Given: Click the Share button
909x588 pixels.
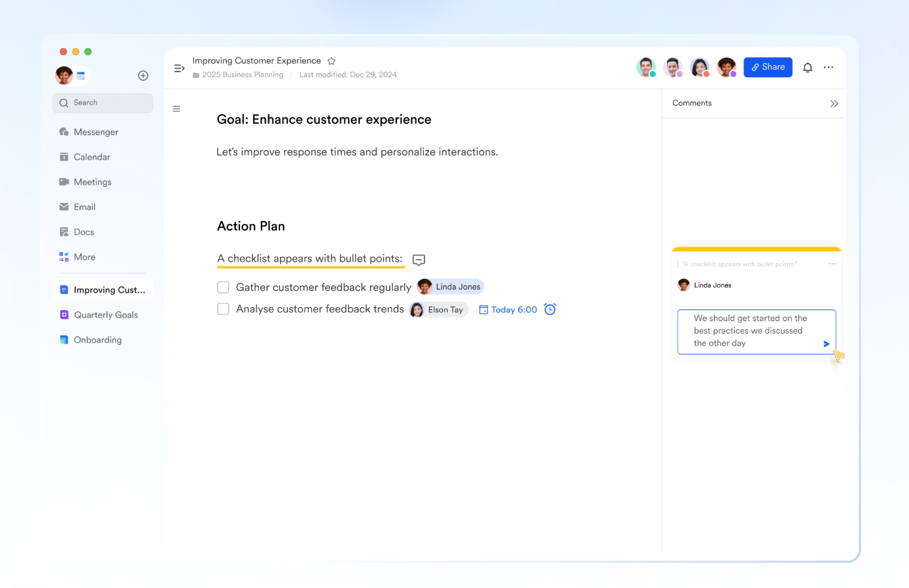Looking at the screenshot, I should coord(768,67).
